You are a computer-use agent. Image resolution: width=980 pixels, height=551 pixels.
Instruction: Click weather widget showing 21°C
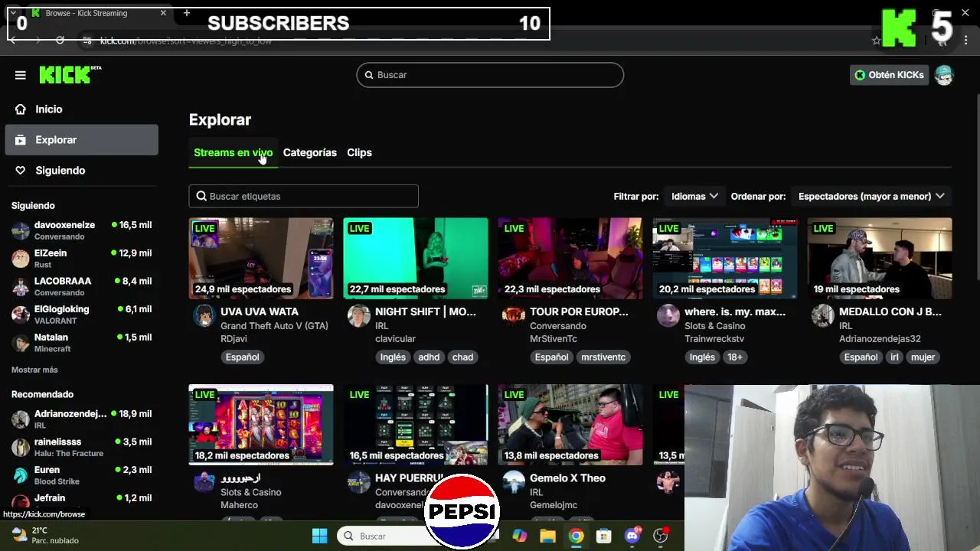tap(46, 535)
